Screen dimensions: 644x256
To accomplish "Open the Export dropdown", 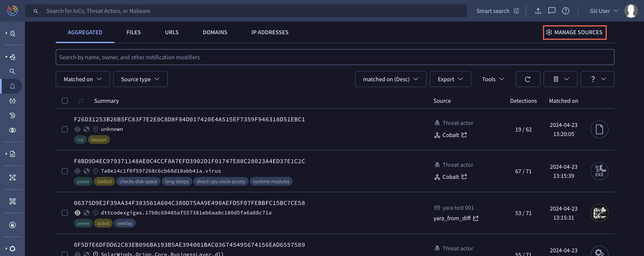I will click(450, 79).
